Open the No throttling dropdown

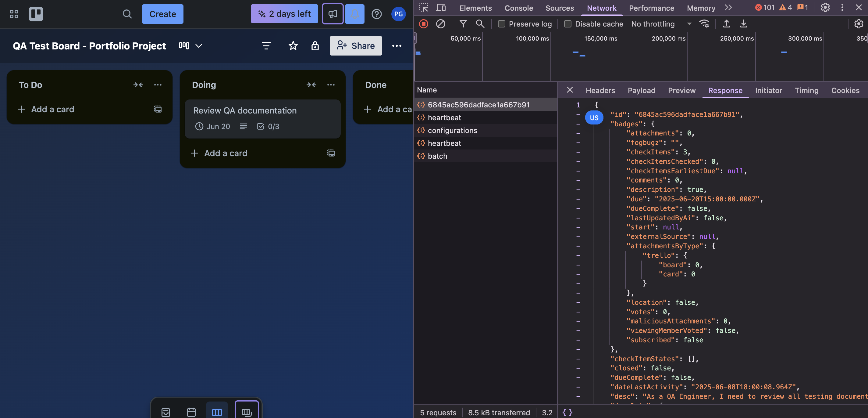pyautogui.click(x=661, y=24)
